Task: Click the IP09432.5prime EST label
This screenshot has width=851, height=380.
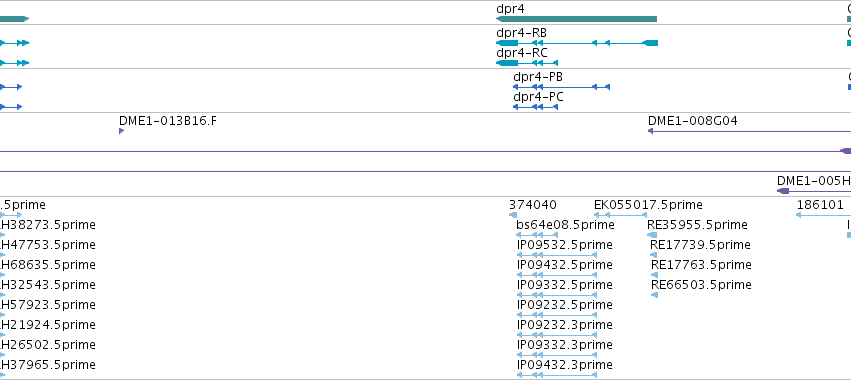Action: pos(564,265)
